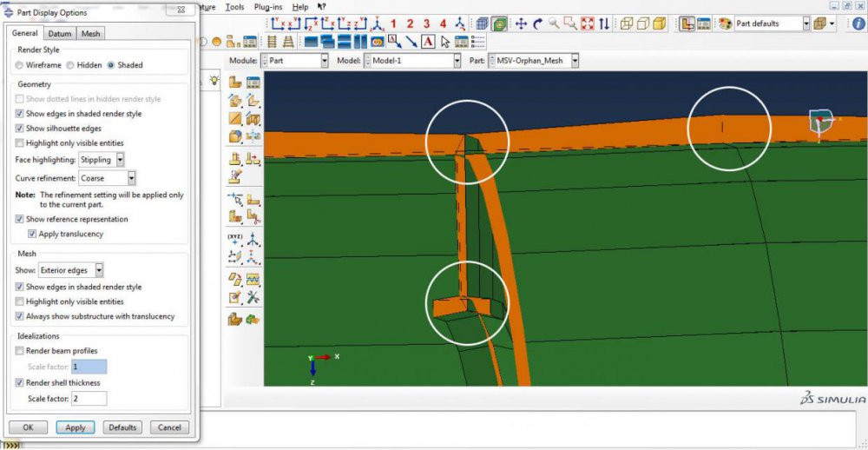The image size is (868, 450).
Task: Enable Render beam profiles checkbox
Action: 20,350
